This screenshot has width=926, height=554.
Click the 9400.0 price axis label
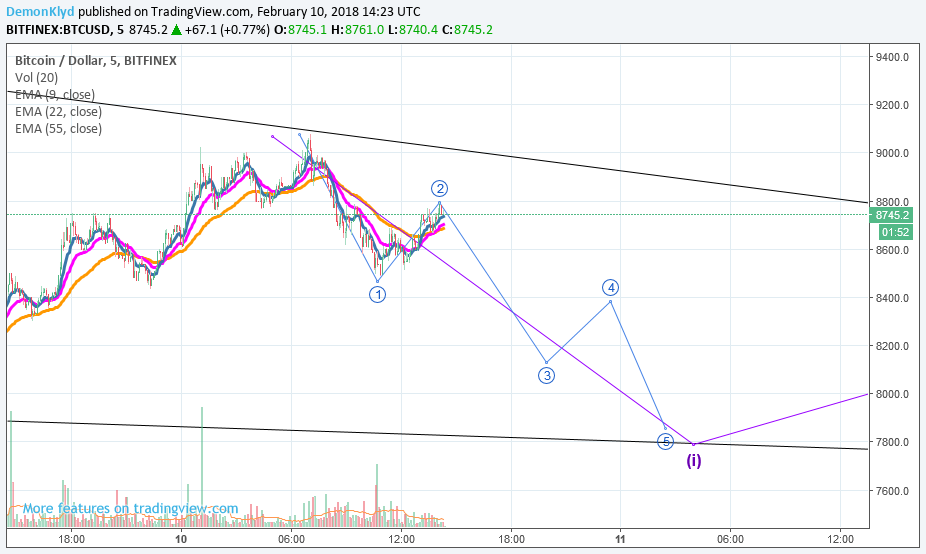(x=892, y=57)
